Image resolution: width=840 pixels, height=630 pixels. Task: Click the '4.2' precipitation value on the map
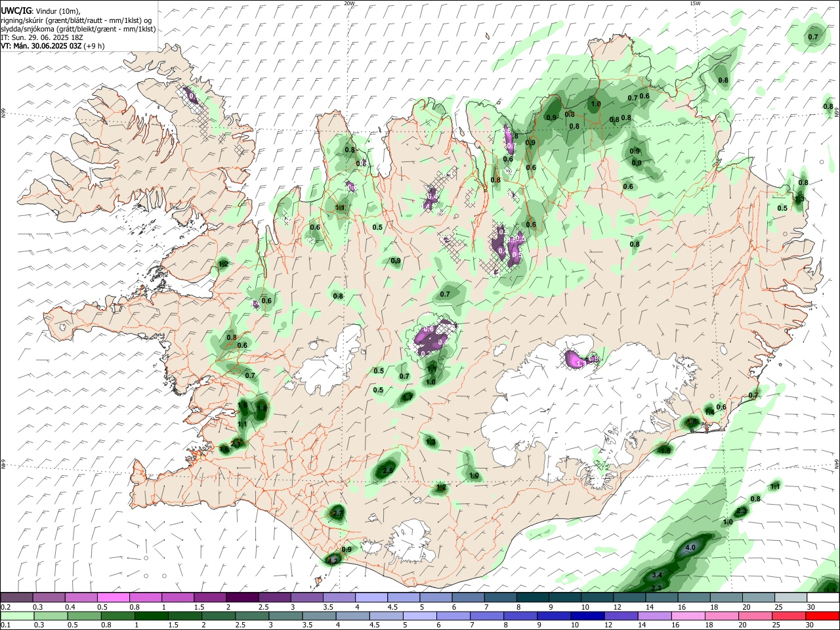pos(333,560)
